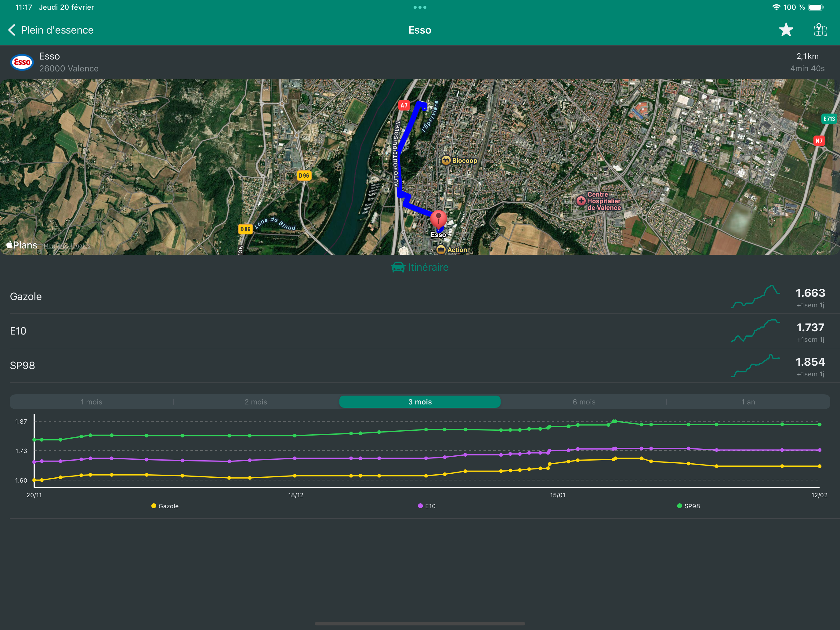840x630 pixels.
Task: Tap the 11:17 clock in status bar
Action: (x=24, y=7)
